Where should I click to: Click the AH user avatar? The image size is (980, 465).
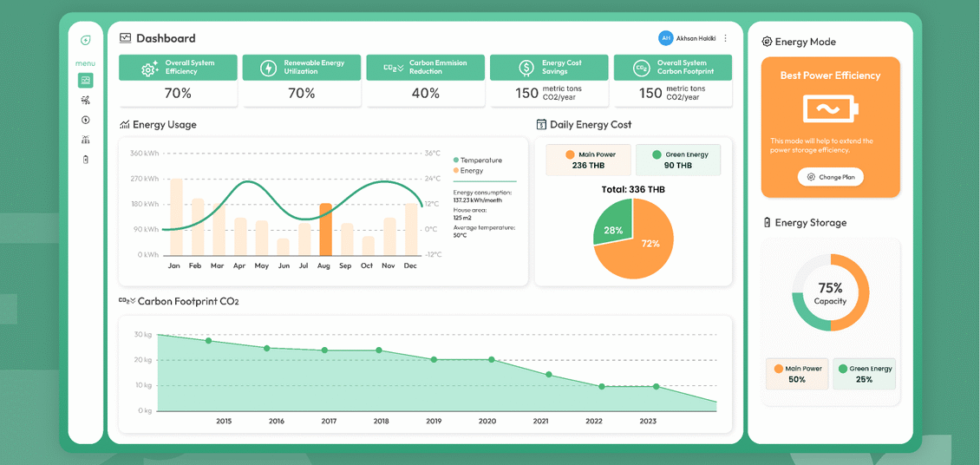coord(666,38)
